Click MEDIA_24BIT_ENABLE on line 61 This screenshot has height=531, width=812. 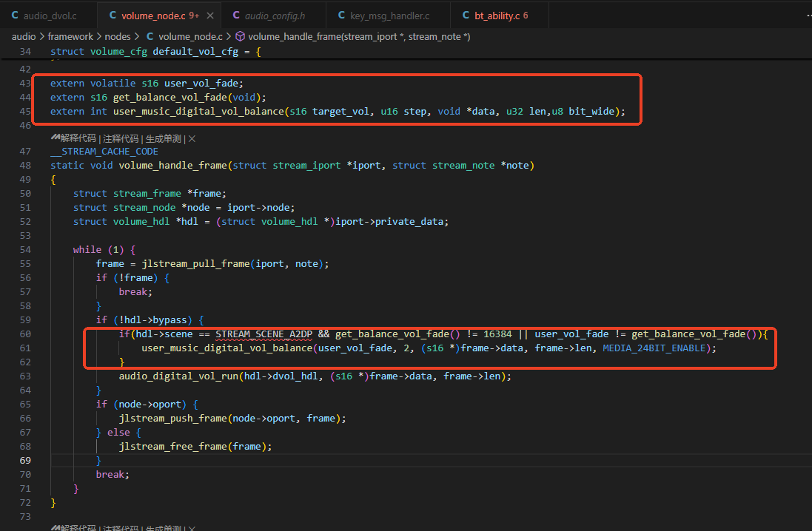[654, 348]
